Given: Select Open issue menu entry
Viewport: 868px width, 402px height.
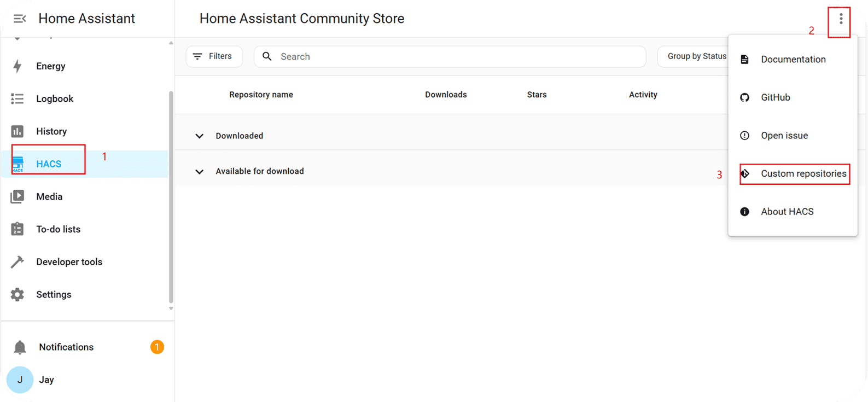Looking at the screenshot, I should coord(784,136).
